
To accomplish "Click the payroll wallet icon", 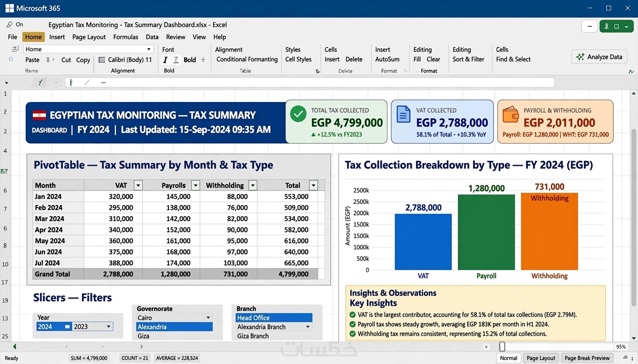I will pos(511,114).
